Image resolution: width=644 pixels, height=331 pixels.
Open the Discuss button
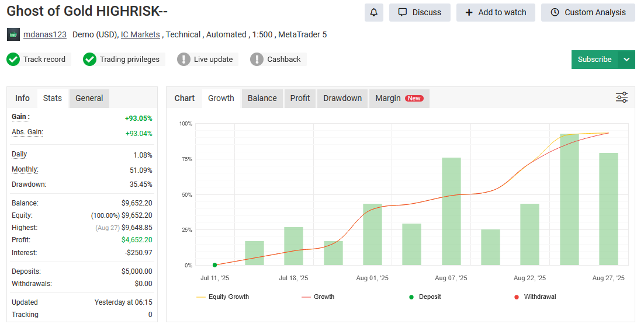420,12
